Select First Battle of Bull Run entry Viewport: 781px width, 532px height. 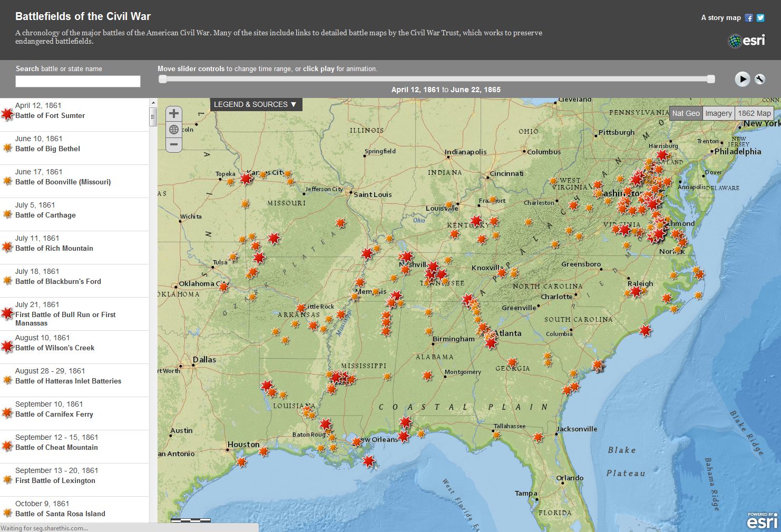pyautogui.click(x=74, y=314)
